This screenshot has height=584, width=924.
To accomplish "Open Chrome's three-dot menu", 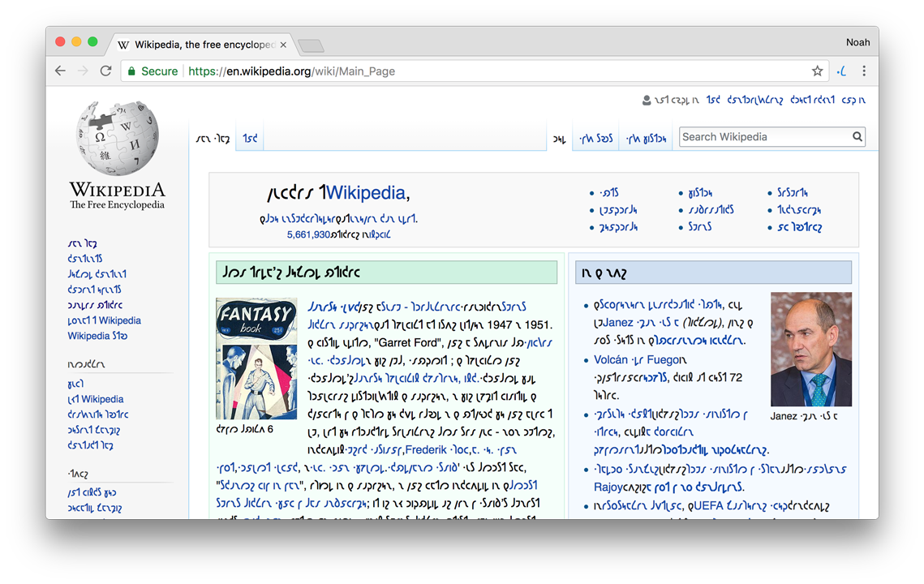I will [864, 71].
